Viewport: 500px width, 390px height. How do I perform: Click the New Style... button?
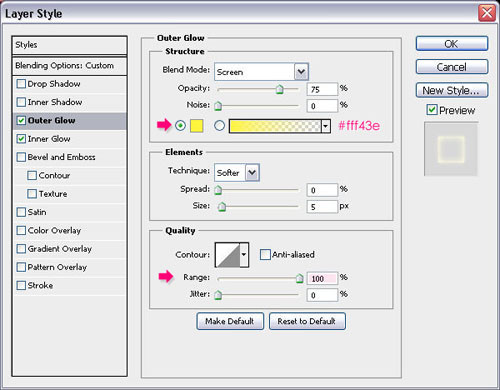[x=452, y=90]
